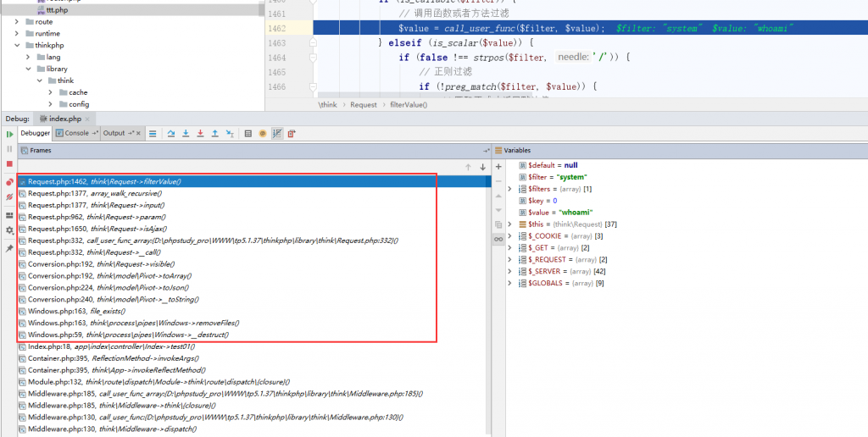The height and width of the screenshot is (437, 868).
Task: Expand the $filters array variable
Action: tap(509, 189)
